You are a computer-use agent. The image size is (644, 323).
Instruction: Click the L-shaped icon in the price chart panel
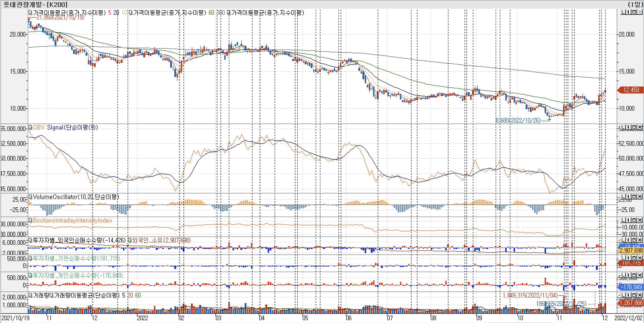623,12
